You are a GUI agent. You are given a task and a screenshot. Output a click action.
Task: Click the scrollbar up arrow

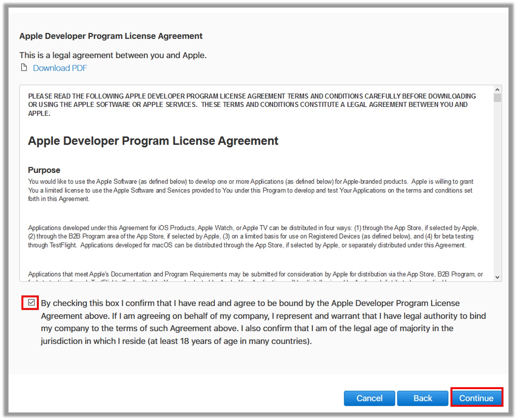(x=497, y=89)
